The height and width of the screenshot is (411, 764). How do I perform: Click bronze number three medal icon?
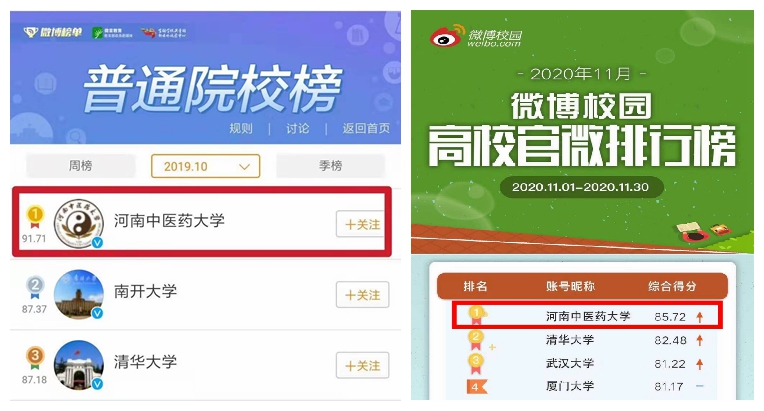coord(35,358)
